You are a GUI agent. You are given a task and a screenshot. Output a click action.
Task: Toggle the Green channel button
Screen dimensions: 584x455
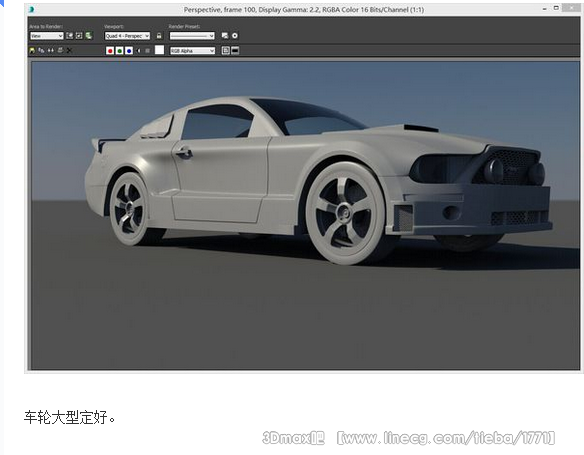[x=120, y=51]
